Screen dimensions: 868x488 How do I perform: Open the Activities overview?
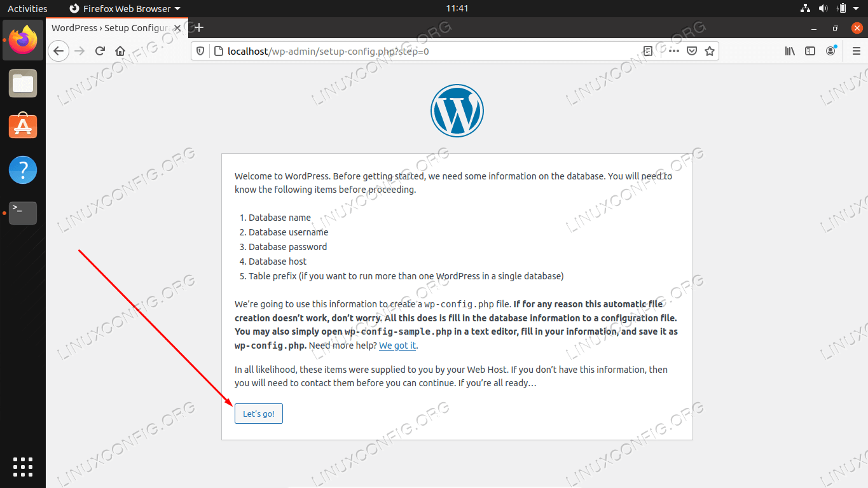pyautogui.click(x=27, y=9)
